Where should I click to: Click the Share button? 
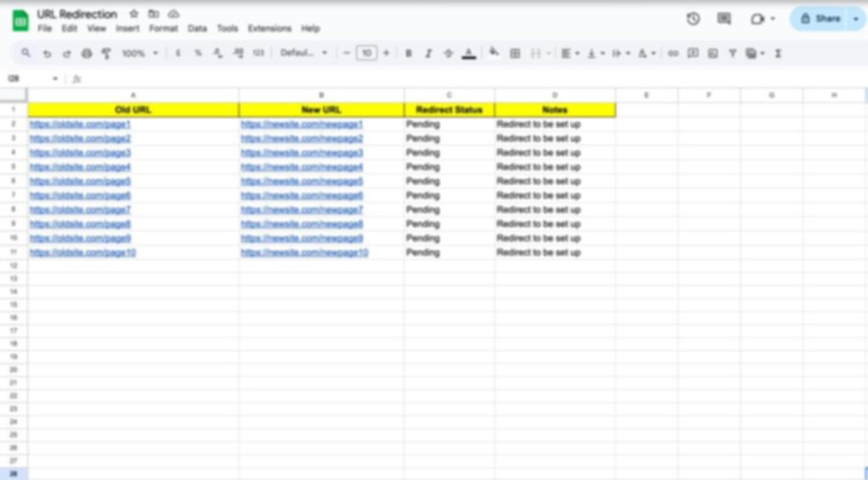[x=821, y=19]
